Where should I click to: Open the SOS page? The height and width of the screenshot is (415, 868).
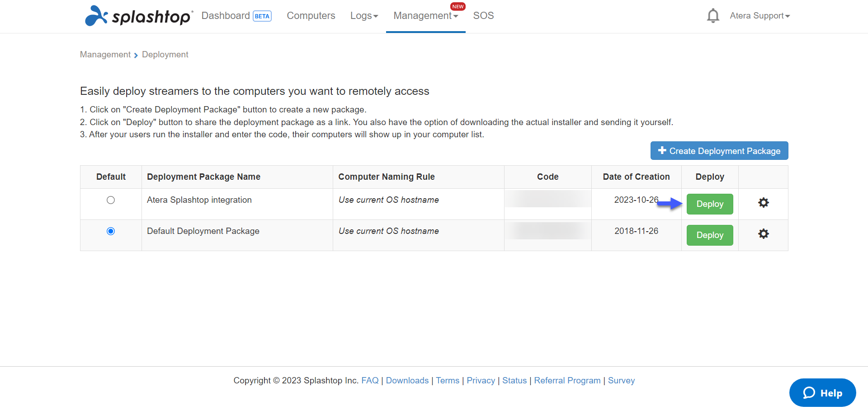pyautogui.click(x=483, y=16)
